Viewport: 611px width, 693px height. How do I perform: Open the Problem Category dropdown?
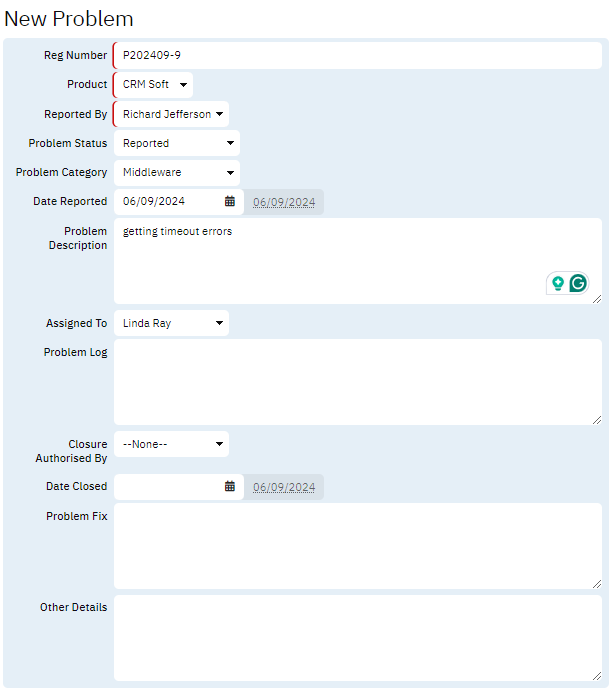(x=176, y=172)
